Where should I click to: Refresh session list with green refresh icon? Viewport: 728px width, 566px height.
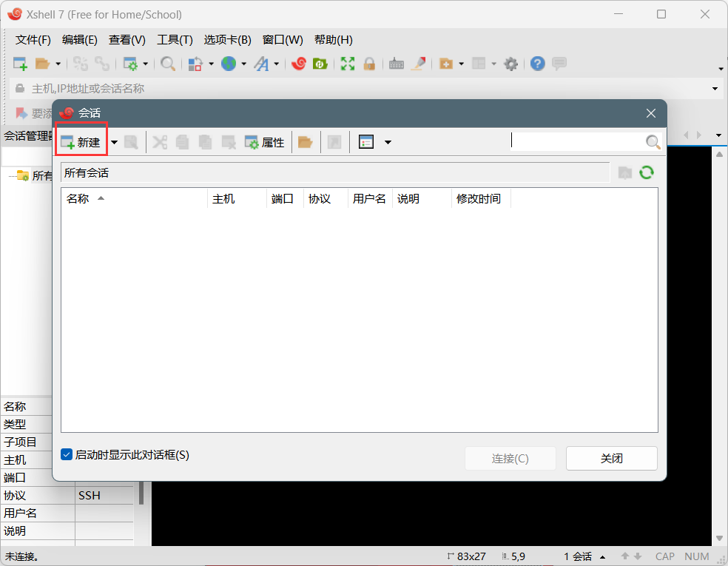click(x=647, y=172)
